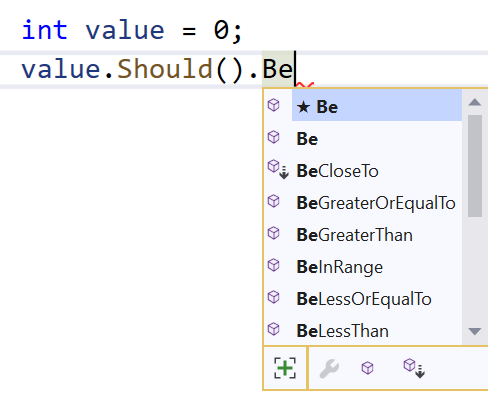
Task: Toggle the green plus expander filter
Action: click(285, 368)
